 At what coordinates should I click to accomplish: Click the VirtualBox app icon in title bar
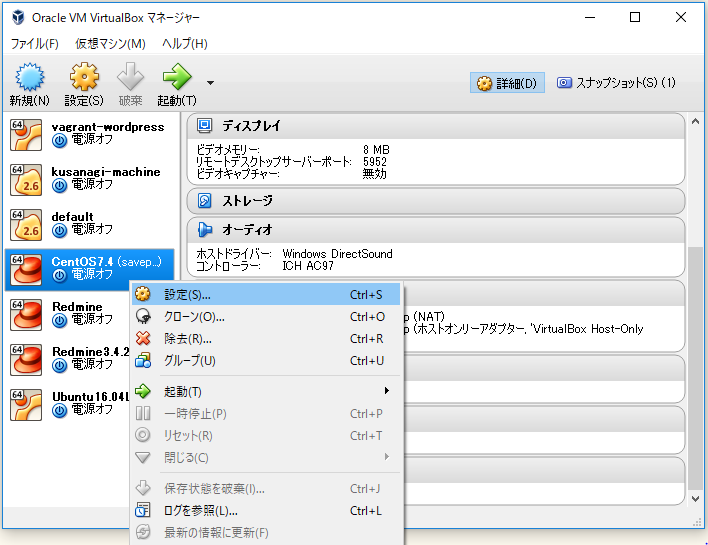[18, 17]
